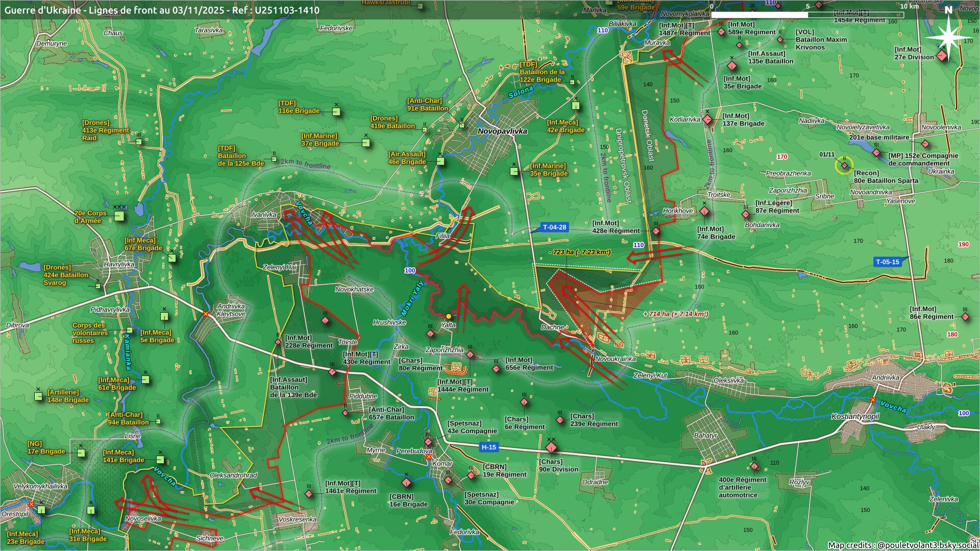Click the crossed marker near Andriivka Klevtsove
980x551 pixels.
point(206,314)
